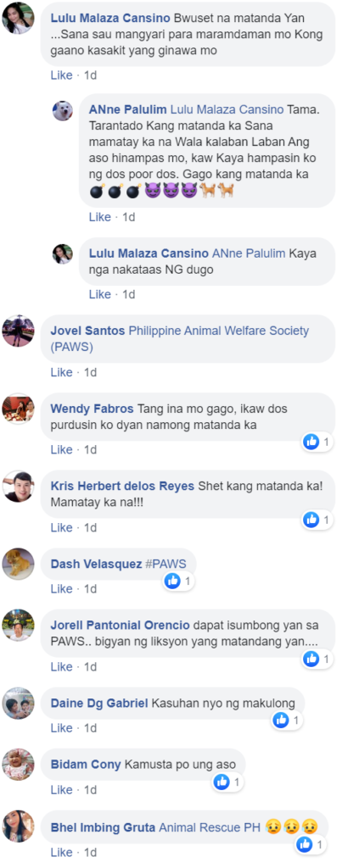Like ANne Palulim's reply
Viewport: 359px width, 868px height.
[100, 218]
